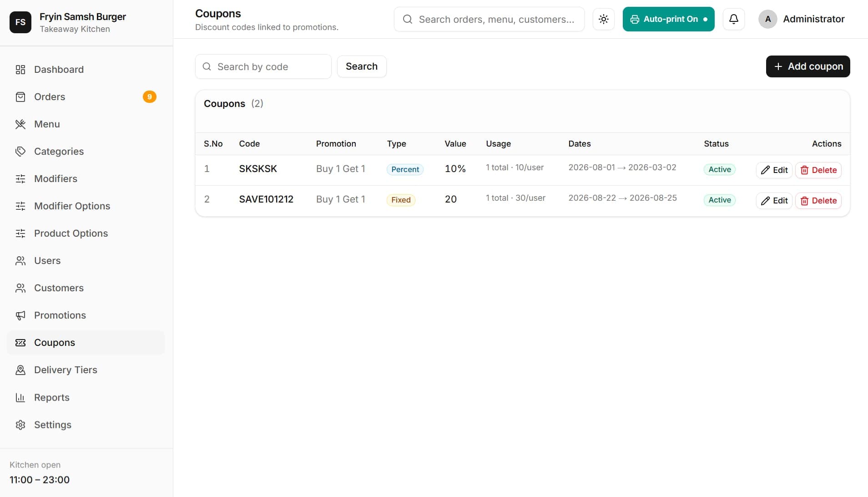Click the Search button

tap(362, 66)
